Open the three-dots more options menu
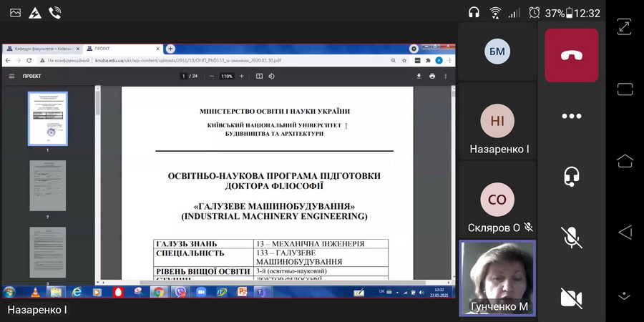This screenshot has width=644, height=322. pyautogui.click(x=571, y=116)
